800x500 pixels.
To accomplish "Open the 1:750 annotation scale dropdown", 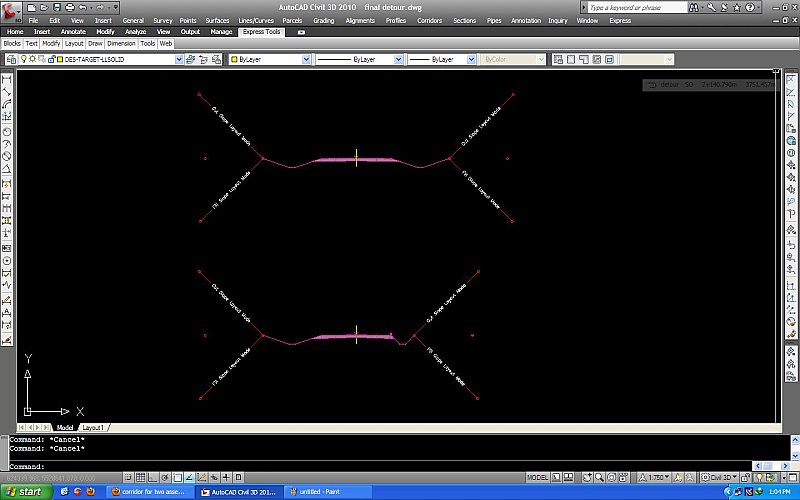I will click(655, 478).
